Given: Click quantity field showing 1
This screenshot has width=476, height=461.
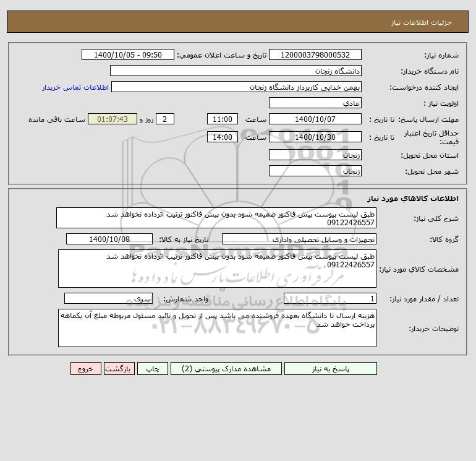Looking at the screenshot, I should [x=330, y=298].
